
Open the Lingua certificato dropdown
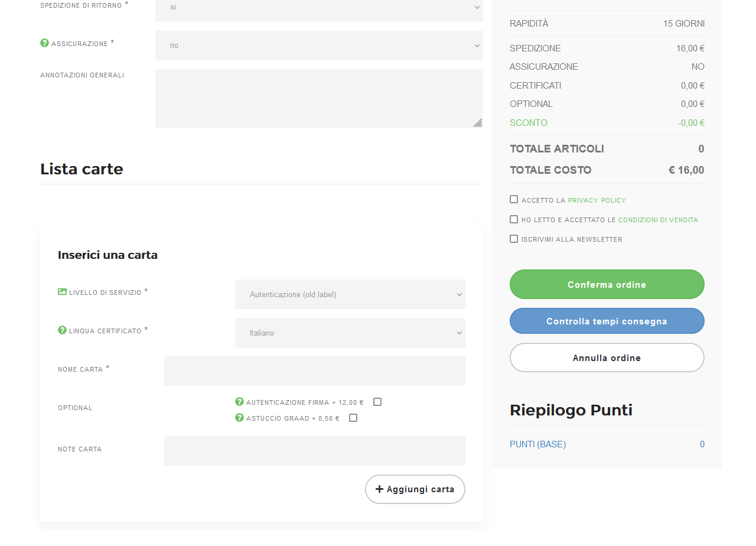pos(350,333)
